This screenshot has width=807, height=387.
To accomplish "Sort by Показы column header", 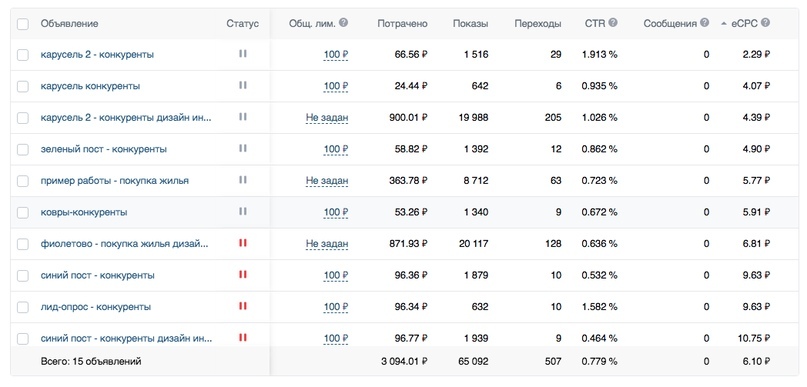I will click(470, 24).
